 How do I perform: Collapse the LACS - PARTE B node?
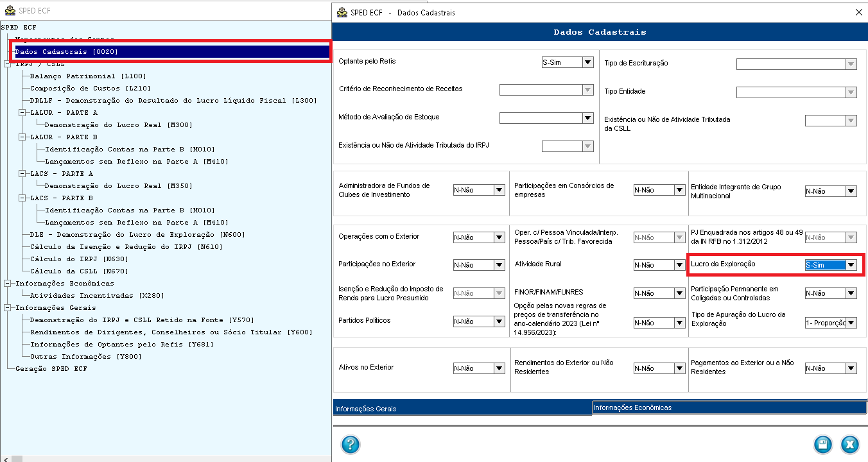click(22, 198)
